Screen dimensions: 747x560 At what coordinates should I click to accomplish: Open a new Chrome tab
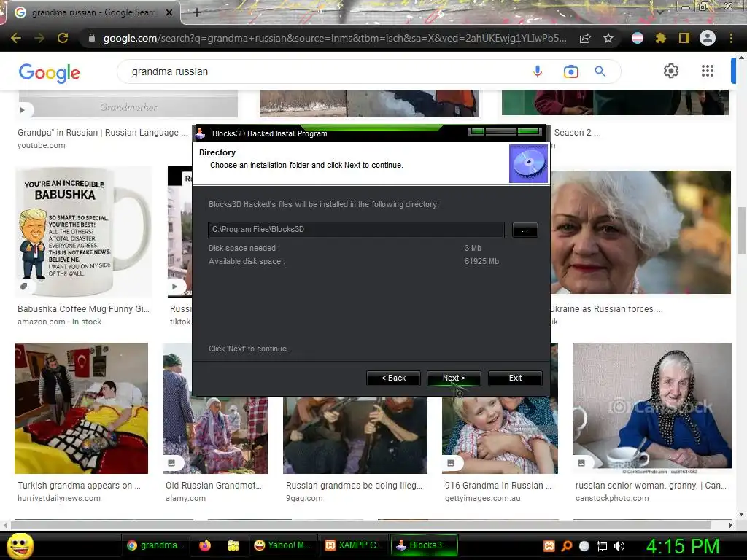click(x=197, y=12)
